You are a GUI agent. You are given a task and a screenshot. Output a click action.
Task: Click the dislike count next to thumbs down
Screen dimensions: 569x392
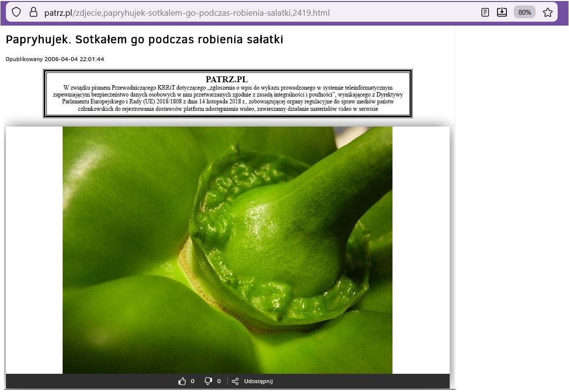(219, 381)
